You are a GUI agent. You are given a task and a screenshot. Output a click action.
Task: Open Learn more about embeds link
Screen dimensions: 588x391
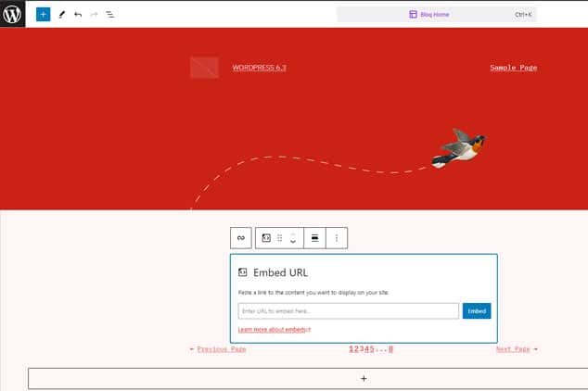(275, 330)
